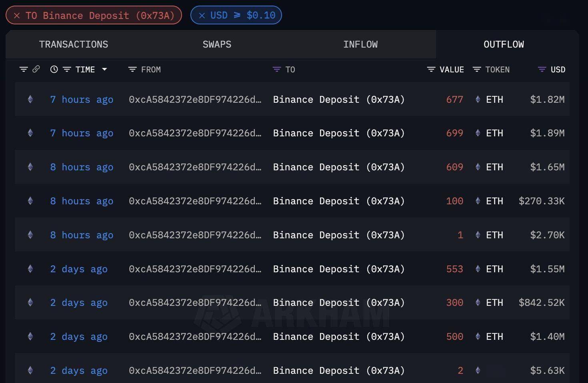Switch to the SWAPS tab
Image resolution: width=588 pixels, height=383 pixels.
[x=217, y=44]
